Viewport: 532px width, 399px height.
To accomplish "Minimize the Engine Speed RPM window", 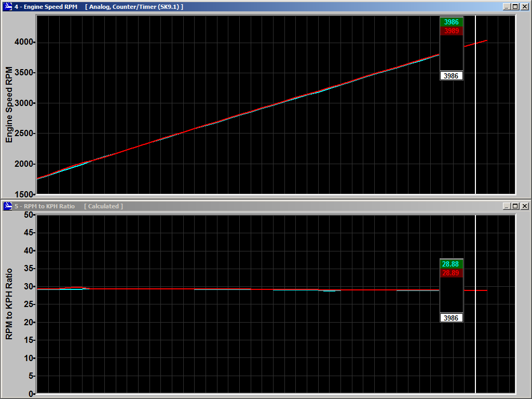I will tap(507, 7).
